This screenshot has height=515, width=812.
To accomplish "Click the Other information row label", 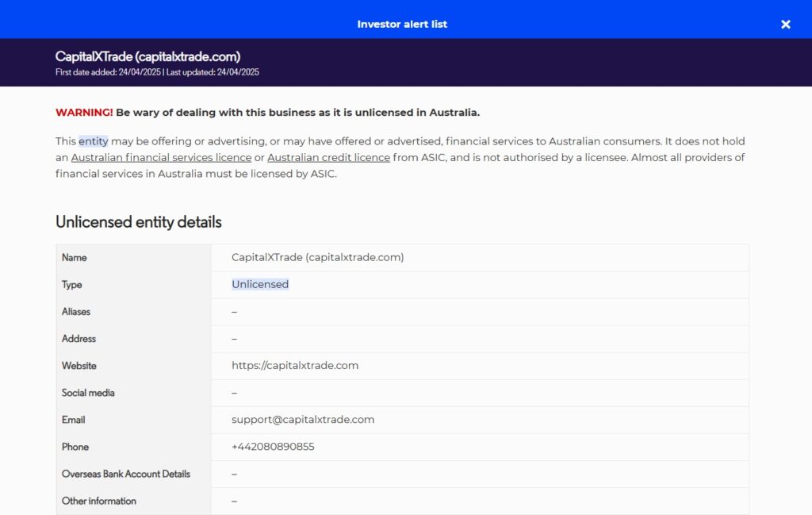I will [x=99, y=501].
